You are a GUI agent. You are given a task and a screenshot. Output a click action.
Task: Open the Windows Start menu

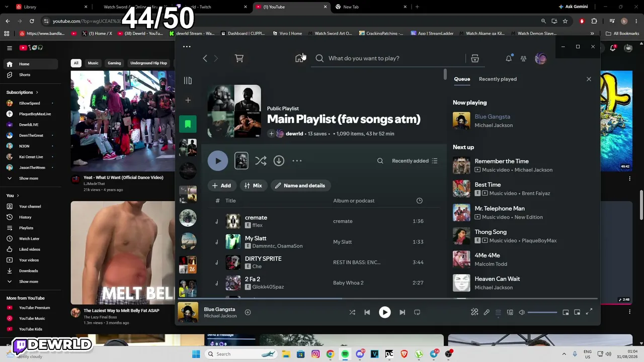196,354
